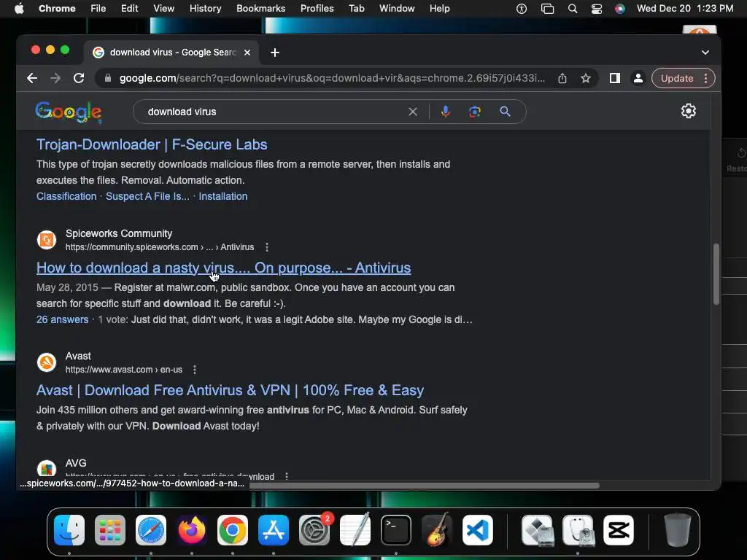The image size is (747, 560).
Task: Start voice search with microphone icon
Action: (x=446, y=112)
